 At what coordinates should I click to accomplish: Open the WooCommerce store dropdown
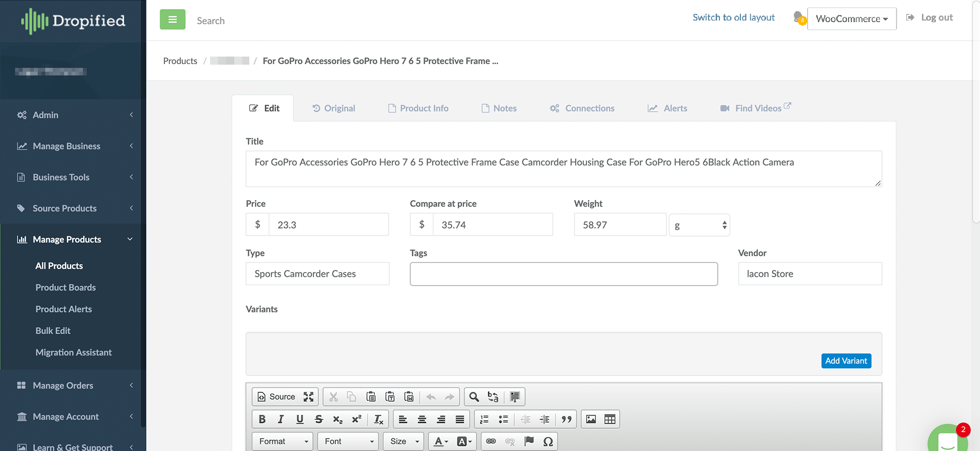(x=852, y=19)
